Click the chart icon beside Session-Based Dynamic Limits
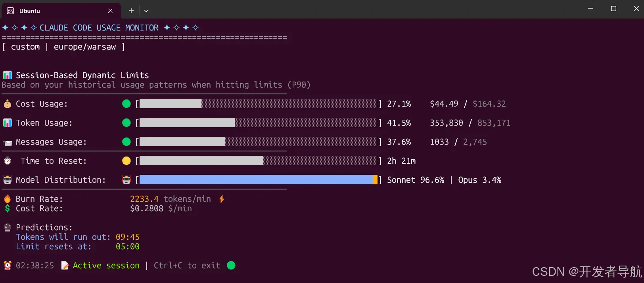The height and width of the screenshot is (283, 644). [x=7, y=75]
